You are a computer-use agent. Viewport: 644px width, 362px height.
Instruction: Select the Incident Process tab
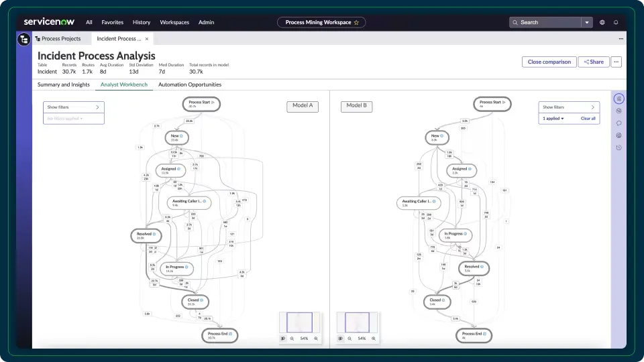(x=119, y=39)
